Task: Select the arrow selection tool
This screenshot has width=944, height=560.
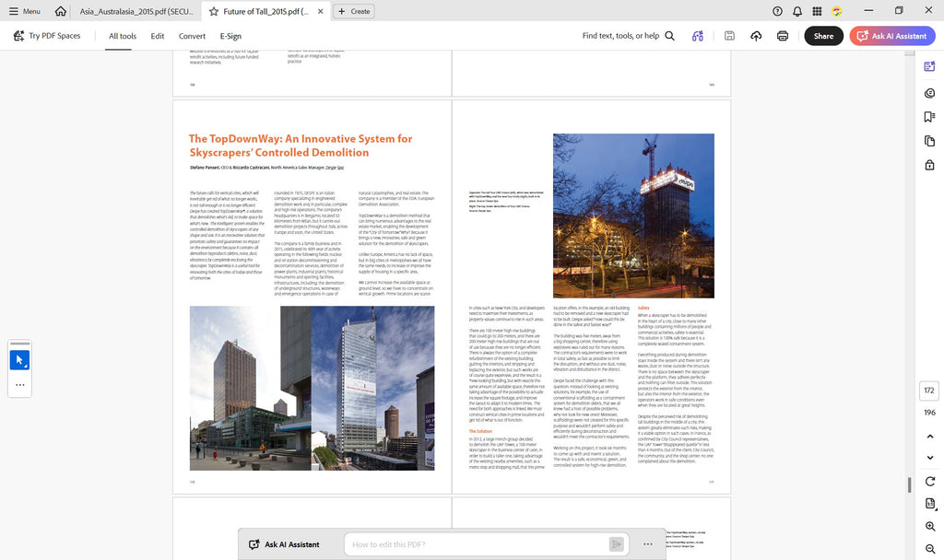Action: point(20,360)
